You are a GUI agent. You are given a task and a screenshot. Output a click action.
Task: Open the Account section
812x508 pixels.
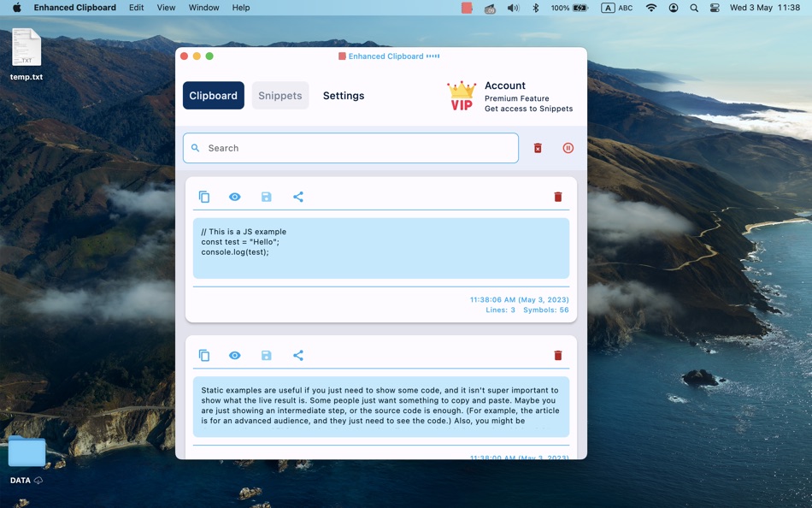point(505,86)
